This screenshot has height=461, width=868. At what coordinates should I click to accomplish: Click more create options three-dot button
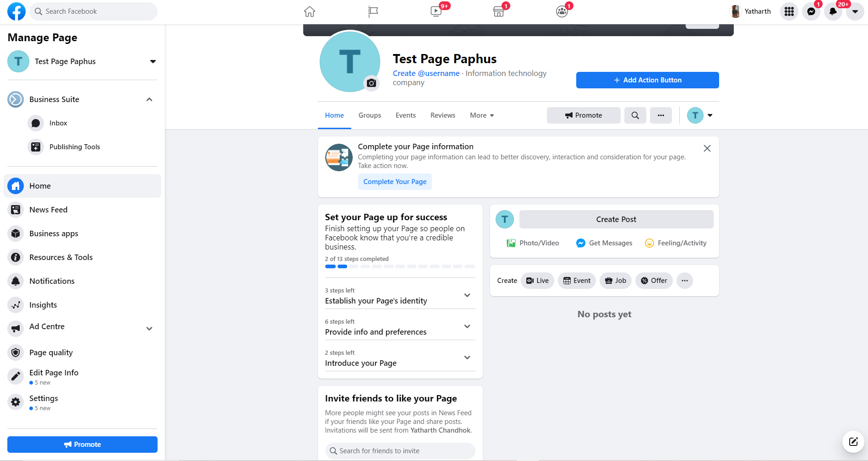click(685, 281)
